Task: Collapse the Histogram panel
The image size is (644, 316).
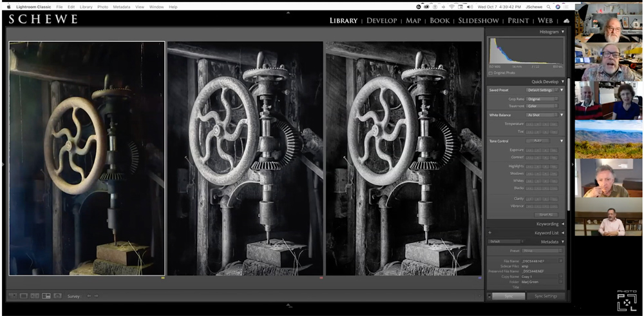Action: 562,32
